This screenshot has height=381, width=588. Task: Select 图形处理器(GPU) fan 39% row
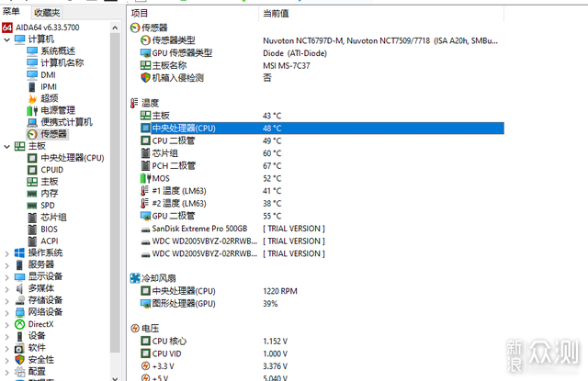point(322,304)
